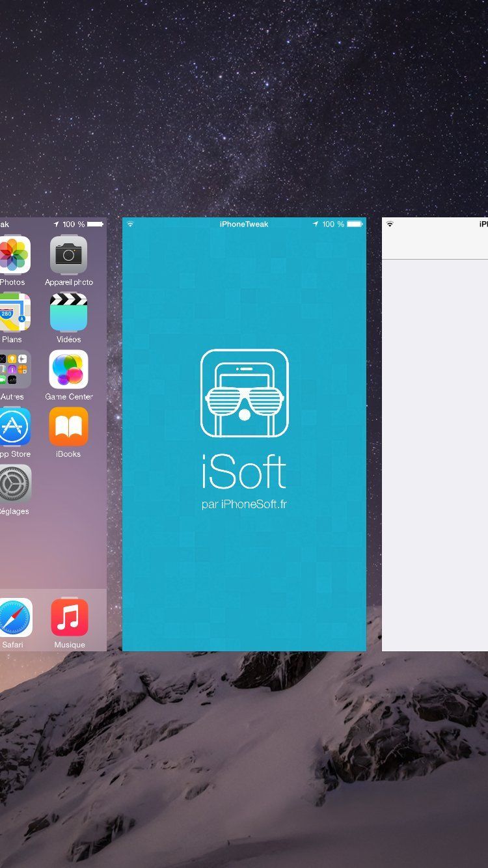Tap the battery icon in iSoft card
The width and height of the screenshot is (488, 868).
[x=354, y=224]
